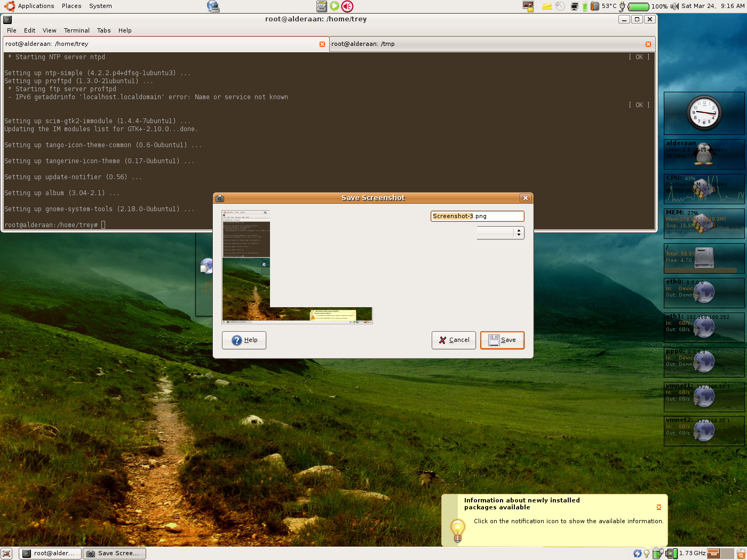Open the Applications menu
The image size is (747, 560).
(36, 6)
